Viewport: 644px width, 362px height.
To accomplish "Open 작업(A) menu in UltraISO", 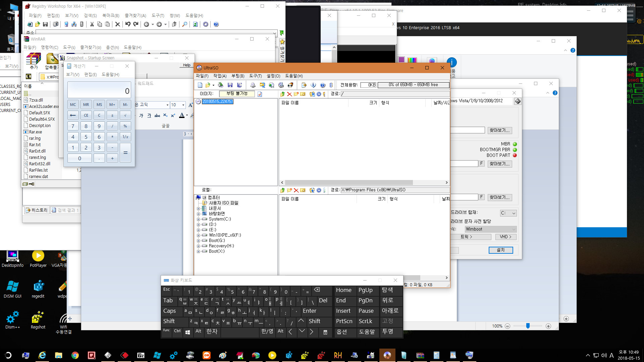I will [220, 76].
